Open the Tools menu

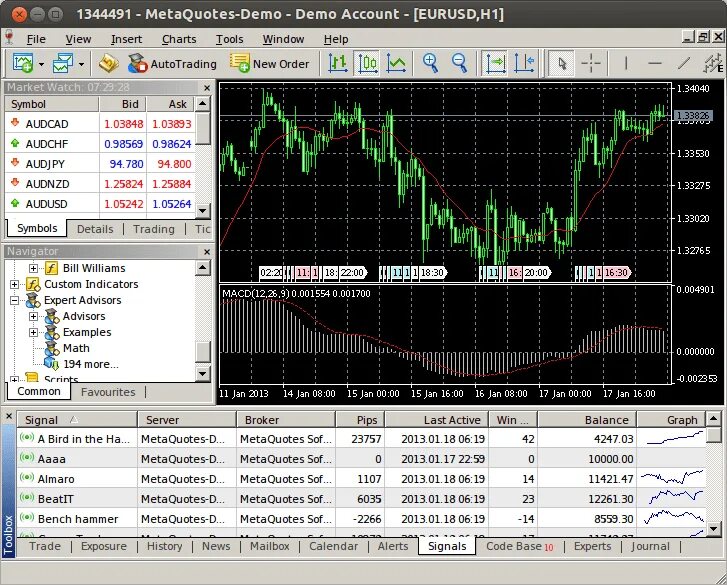tap(230, 39)
